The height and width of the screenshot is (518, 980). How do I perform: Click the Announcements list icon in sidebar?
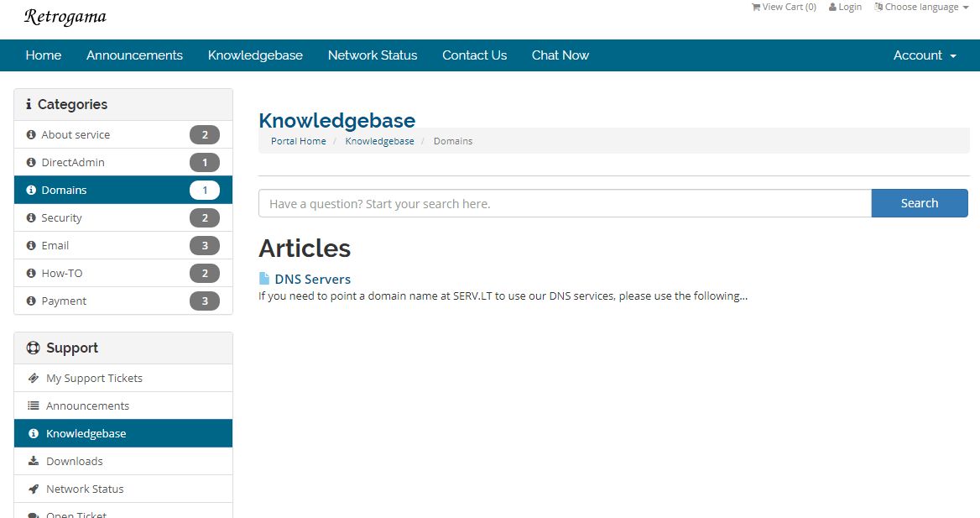[x=33, y=406]
